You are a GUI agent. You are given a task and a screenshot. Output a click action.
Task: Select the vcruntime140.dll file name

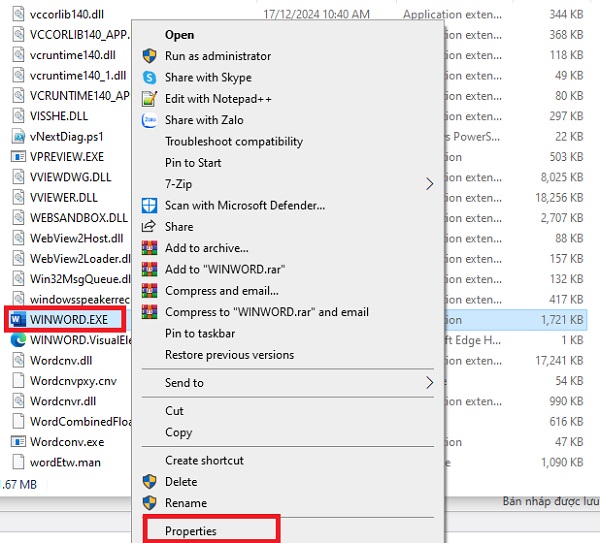pyautogui.click(x=73, y=55)
